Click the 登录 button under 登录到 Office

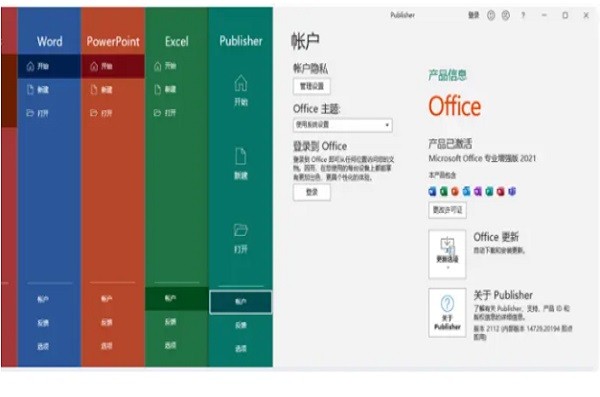(312, 192)
